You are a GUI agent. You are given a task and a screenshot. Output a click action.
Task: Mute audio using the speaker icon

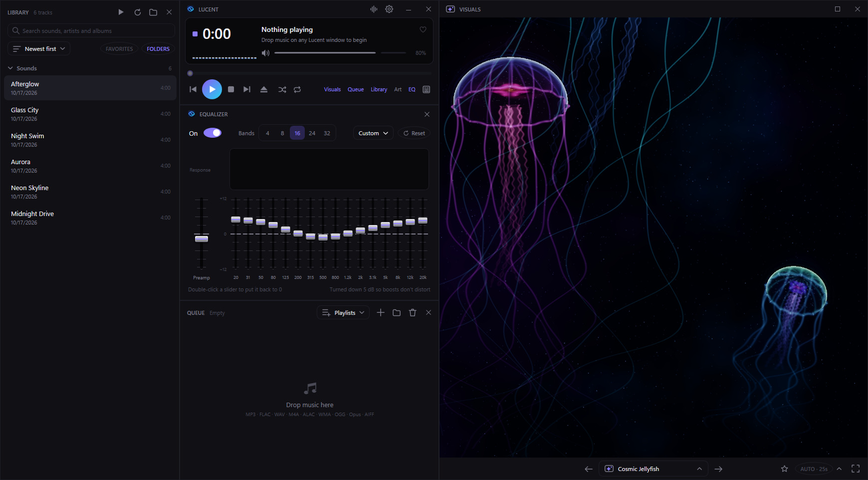[x=265, y=53]
